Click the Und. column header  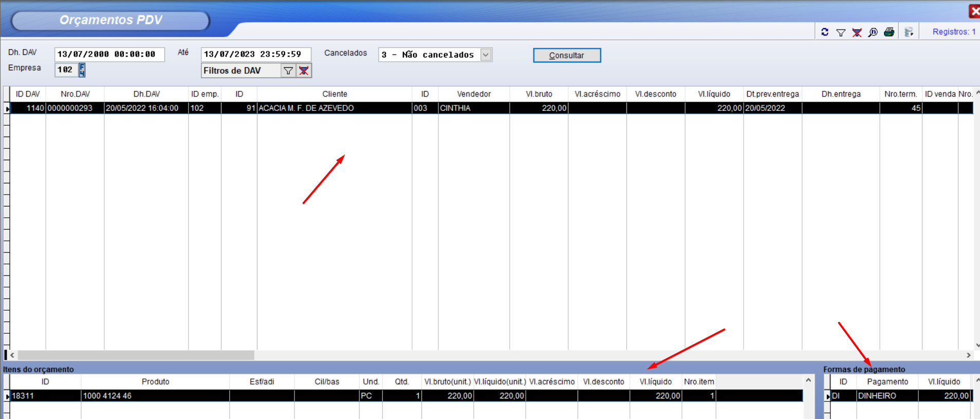coord(371,382)
